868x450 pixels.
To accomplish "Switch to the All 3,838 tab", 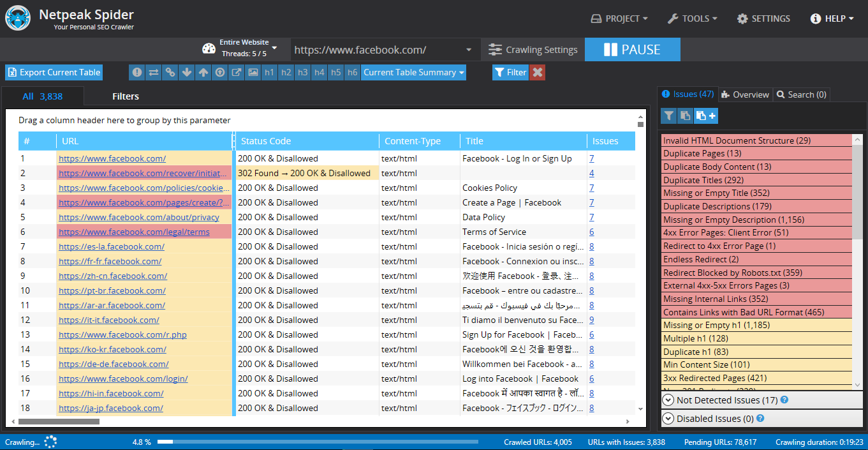I will pyautogui.click(x=43, y=96).
